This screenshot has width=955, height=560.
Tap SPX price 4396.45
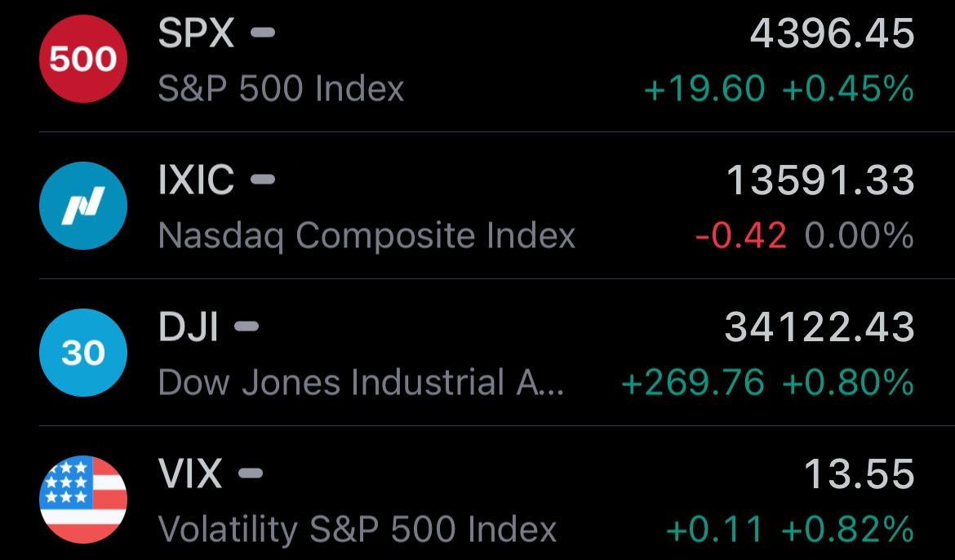click(x=832, y=33)
